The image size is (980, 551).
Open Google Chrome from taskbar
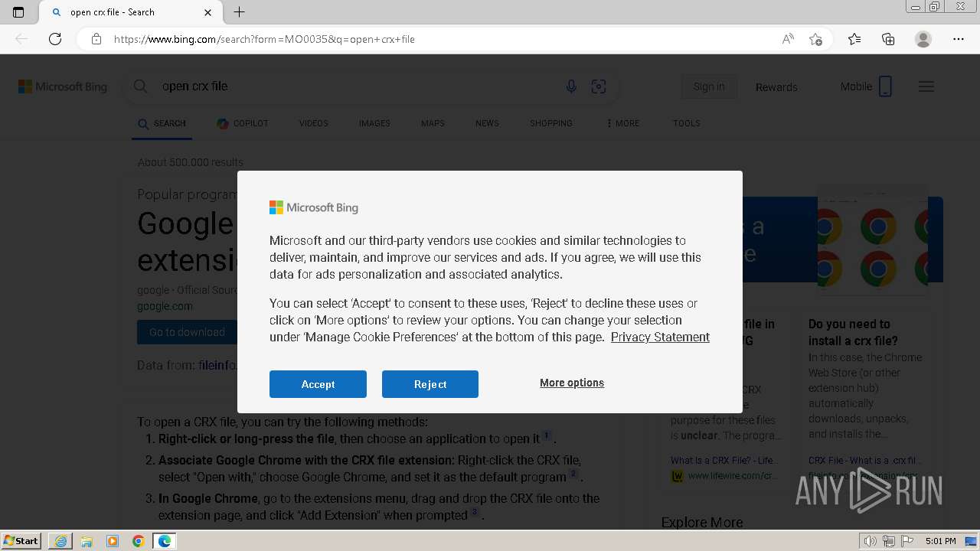pos(139,541)
